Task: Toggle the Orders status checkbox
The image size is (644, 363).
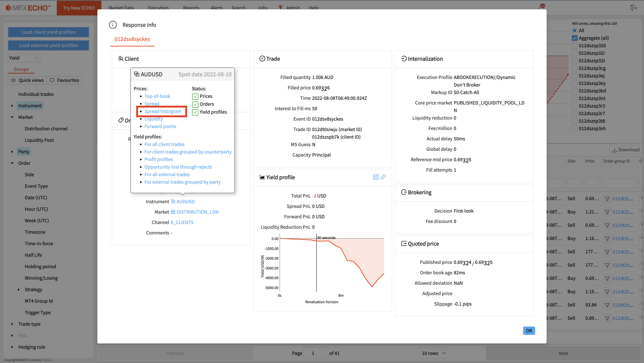Action: [x=195, y=104]
